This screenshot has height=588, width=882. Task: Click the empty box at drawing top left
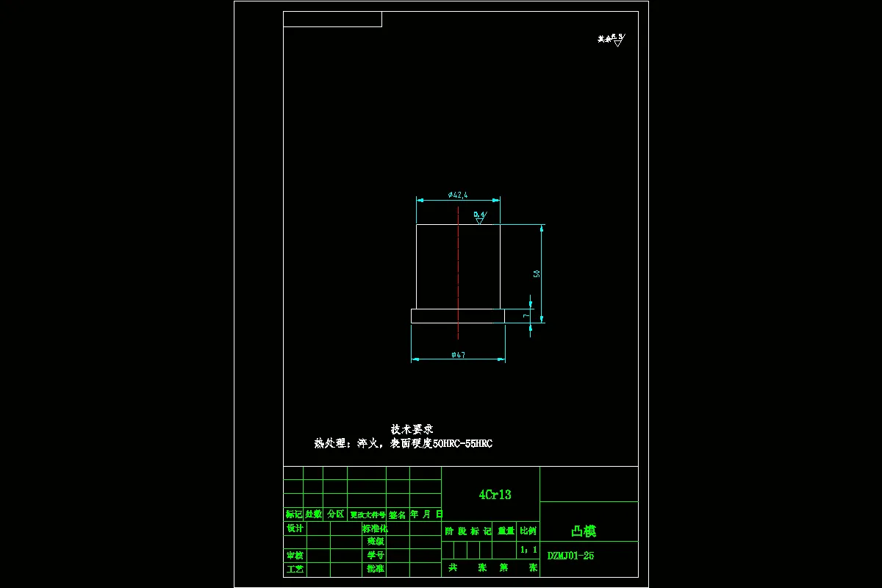(332, 19)
